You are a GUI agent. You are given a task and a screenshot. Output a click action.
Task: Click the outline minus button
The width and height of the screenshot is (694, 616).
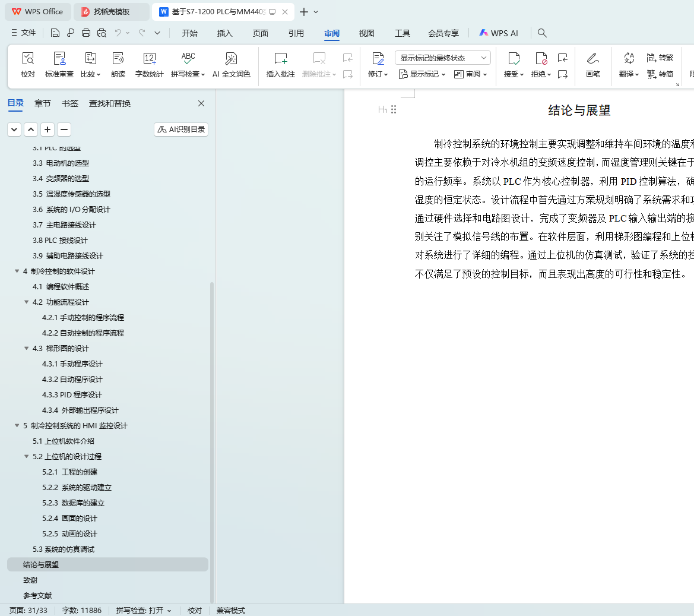pos(64,129)
